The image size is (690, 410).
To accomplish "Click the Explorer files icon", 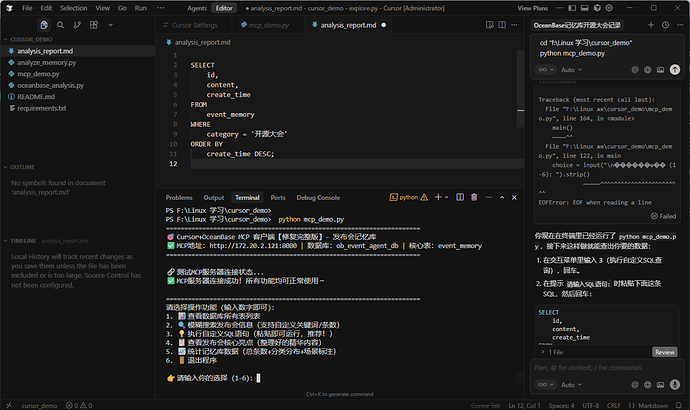I will (x=44, y=24).
